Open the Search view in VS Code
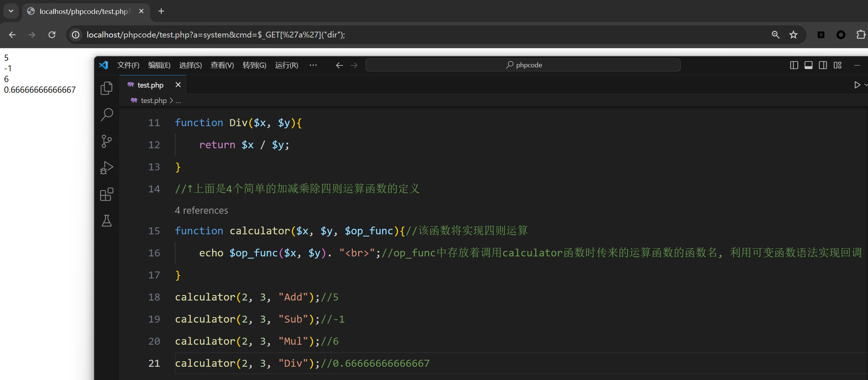 [106, 114]
